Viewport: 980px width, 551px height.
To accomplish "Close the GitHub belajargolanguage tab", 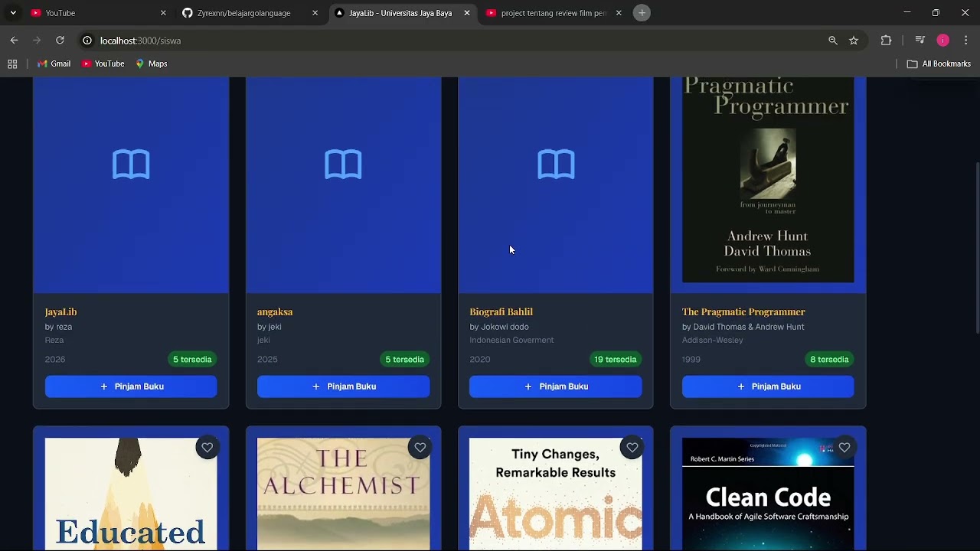I will [x=315, y=13].
